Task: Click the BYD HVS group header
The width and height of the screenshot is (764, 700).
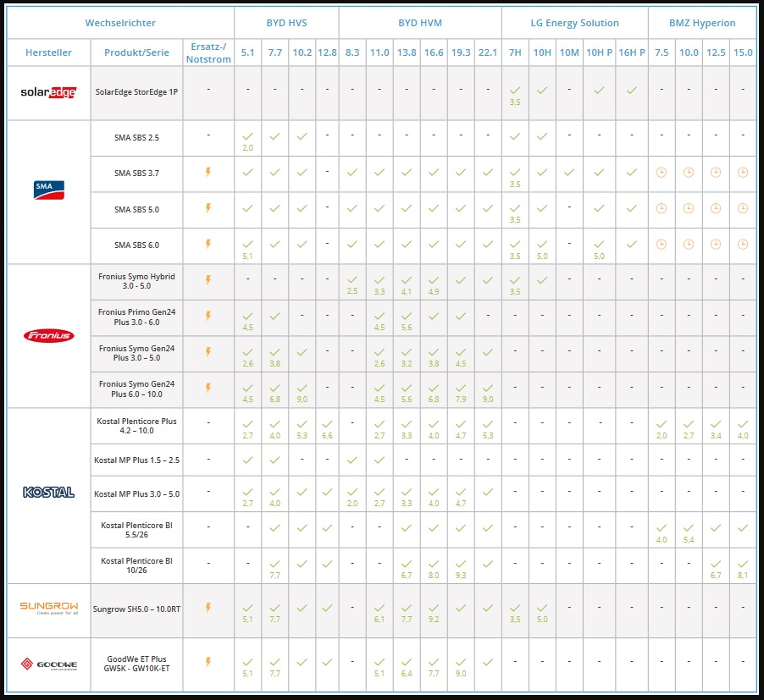Action: [286, 23]
